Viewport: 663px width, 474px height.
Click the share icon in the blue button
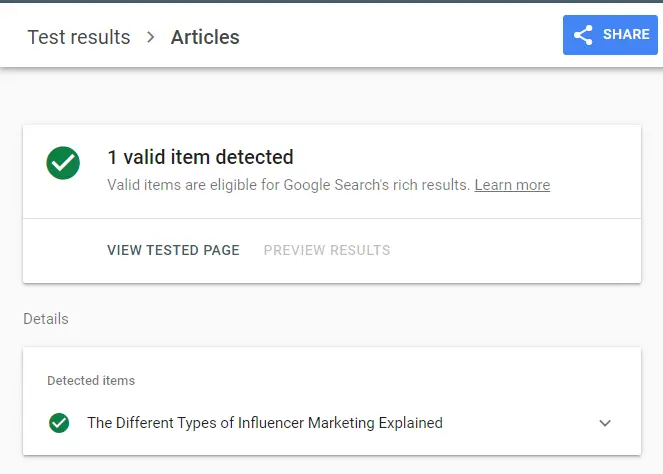coord(583,35)
